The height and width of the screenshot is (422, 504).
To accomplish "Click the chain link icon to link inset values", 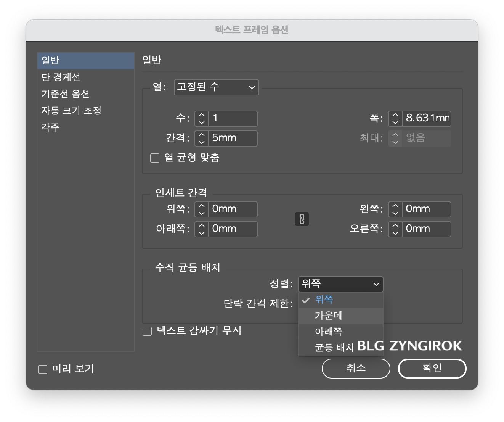I will (302, 219).
